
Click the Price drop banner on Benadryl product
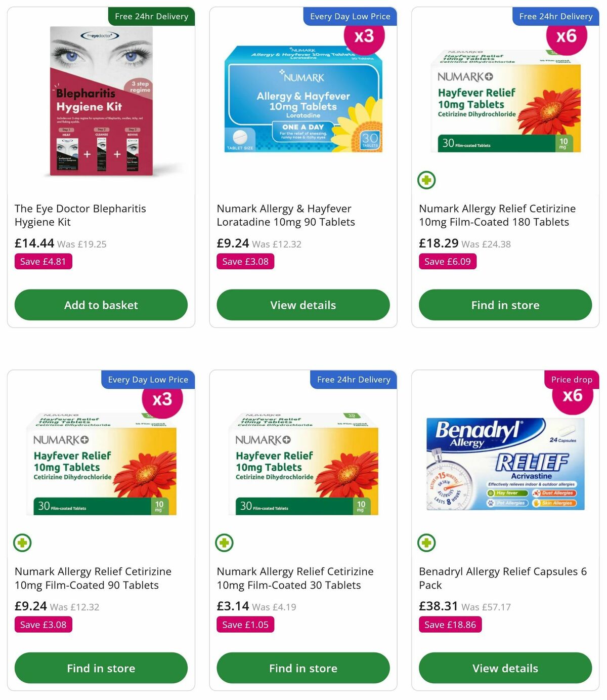point(572,379)
